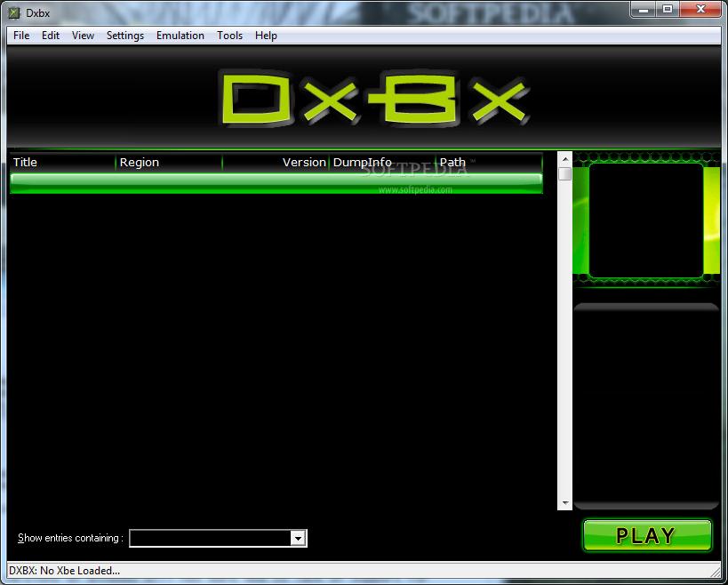Open the File menu
This screenshot has height=585, width=728.
click(20, 36)
